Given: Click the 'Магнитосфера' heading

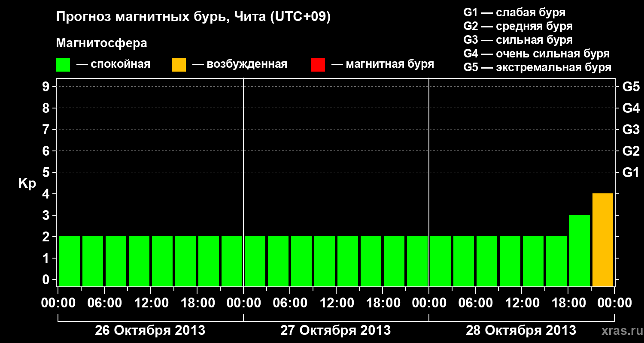Looking at the screenshot, I should coord(101,43).
